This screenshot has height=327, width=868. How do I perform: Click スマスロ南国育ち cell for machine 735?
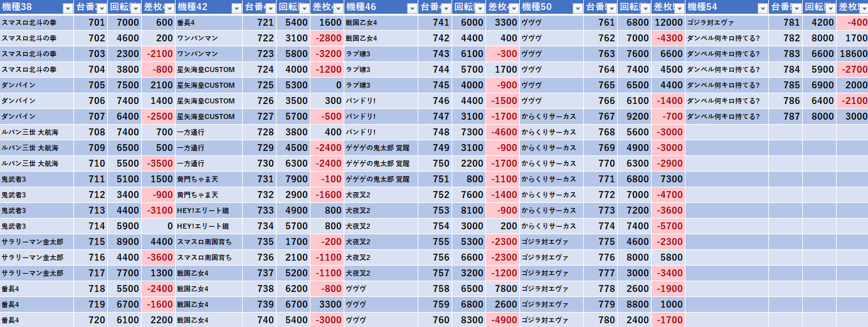point(209,242)
